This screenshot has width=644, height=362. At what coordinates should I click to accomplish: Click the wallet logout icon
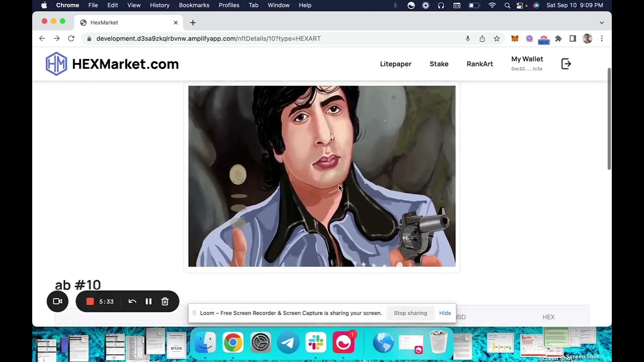(566, 64)
